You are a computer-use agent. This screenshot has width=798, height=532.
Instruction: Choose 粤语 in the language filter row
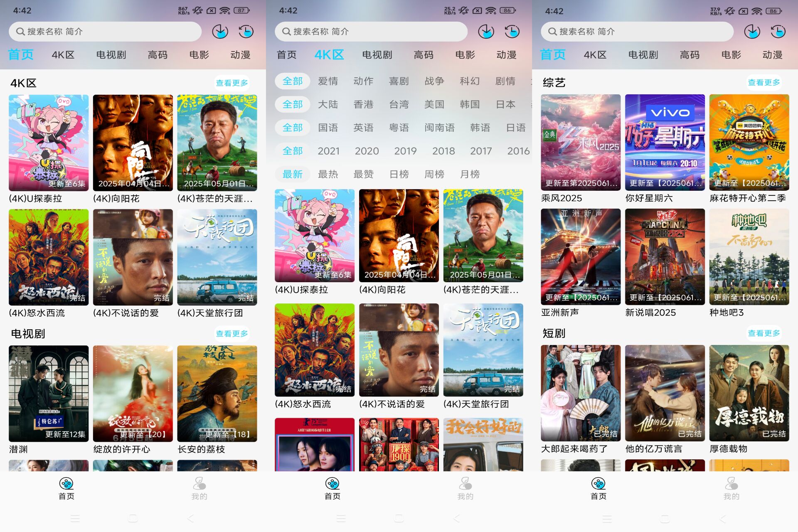pyautogui.click(x=399, y=128)
